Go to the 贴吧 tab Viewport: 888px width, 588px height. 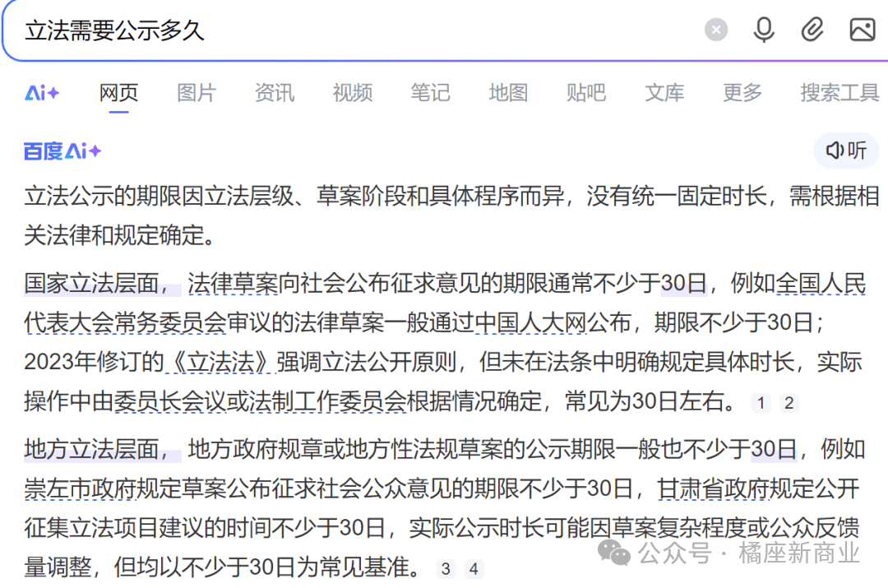pyautogui.click(x=586, y=92)
